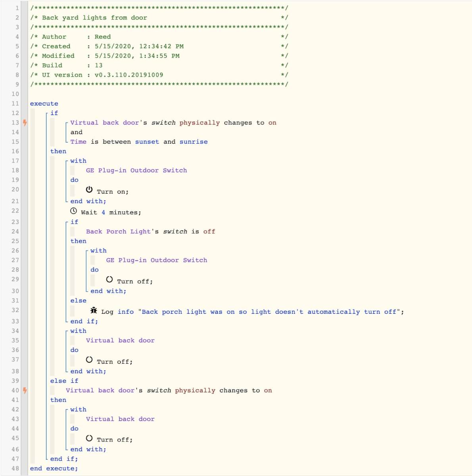
Task: Click 'Turn off;' action on line 29
Action: (x=135, y=282)
